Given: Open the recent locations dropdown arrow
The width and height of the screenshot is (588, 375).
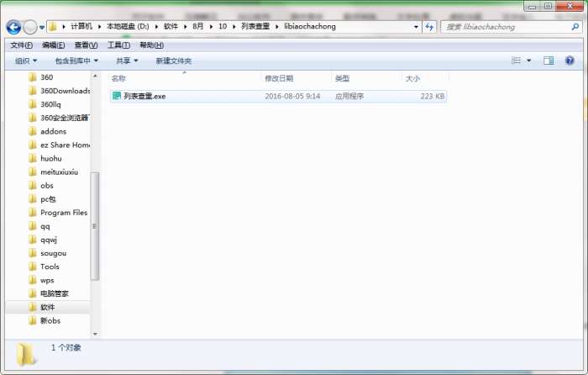Looking at the screenshot, I should [42, 28].
